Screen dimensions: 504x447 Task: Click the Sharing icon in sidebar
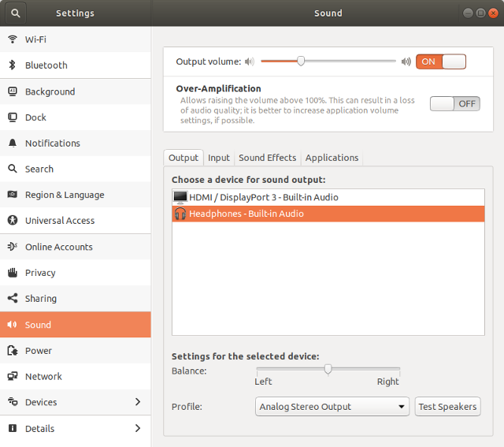coord(13,299)
